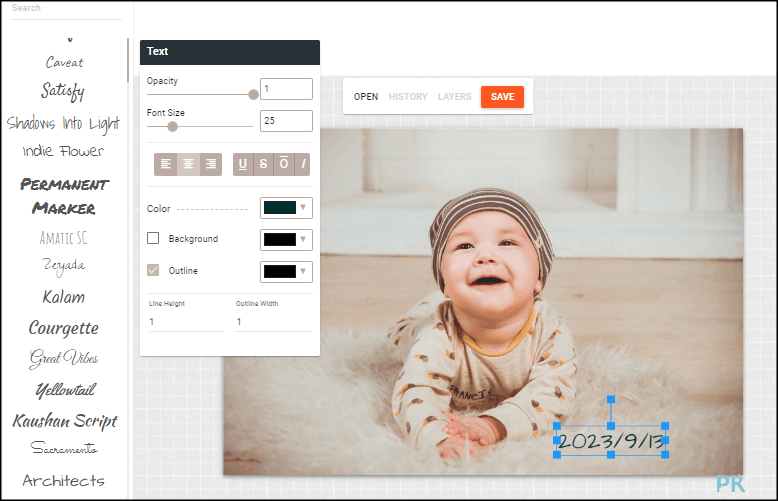Open the text Color dropdown
This screenshot has width=778, height=501.
point(286,208)
